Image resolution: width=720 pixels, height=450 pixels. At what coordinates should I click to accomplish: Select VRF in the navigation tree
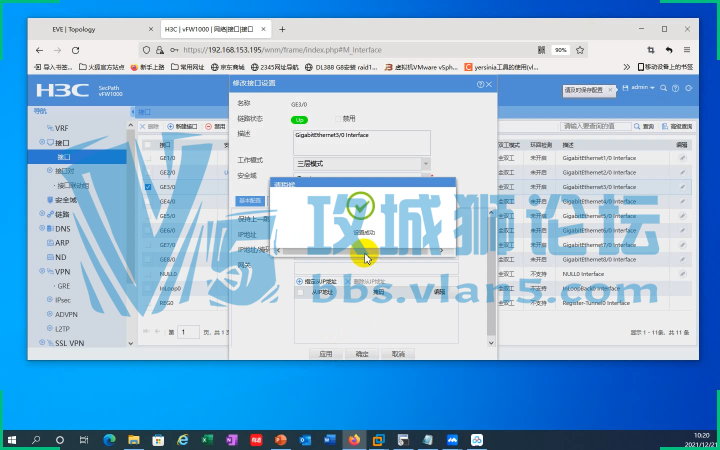coord(62,128)
